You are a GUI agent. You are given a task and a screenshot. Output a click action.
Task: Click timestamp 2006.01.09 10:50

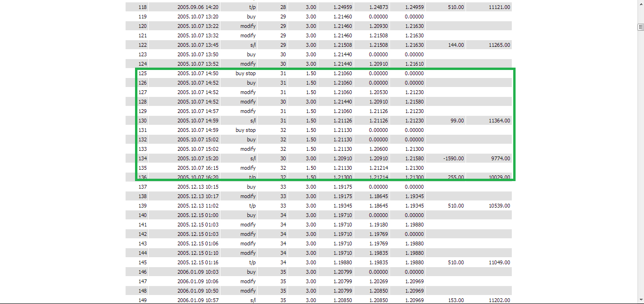[198, 291]
